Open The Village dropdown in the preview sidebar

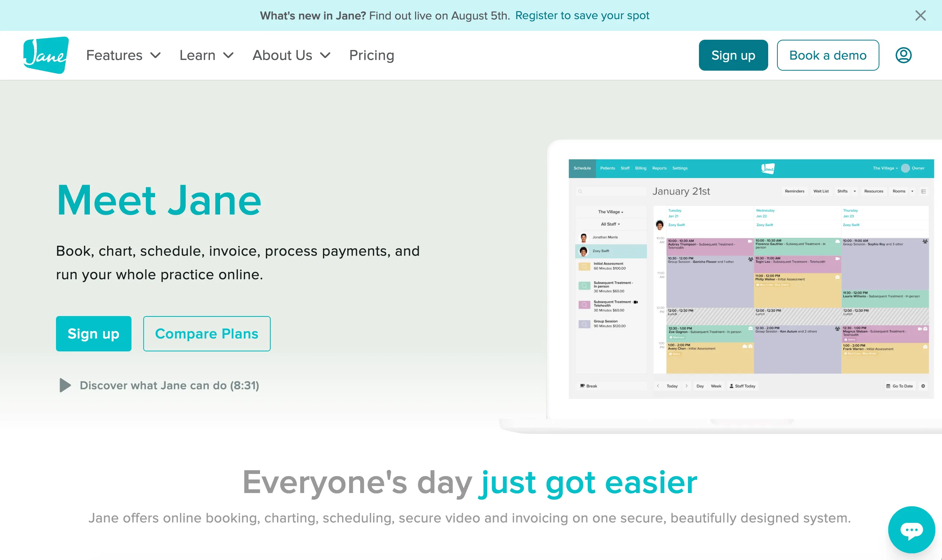611,212
